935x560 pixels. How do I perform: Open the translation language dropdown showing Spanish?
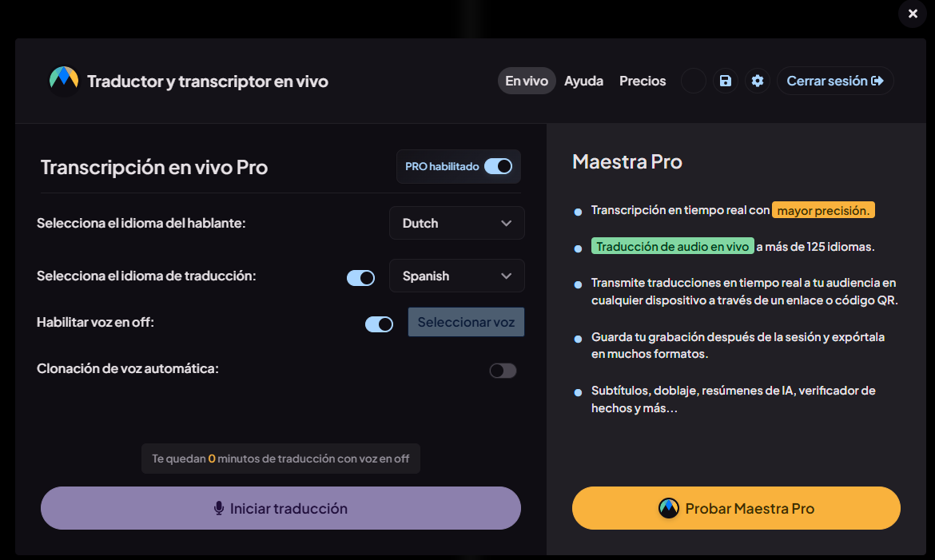457,276
